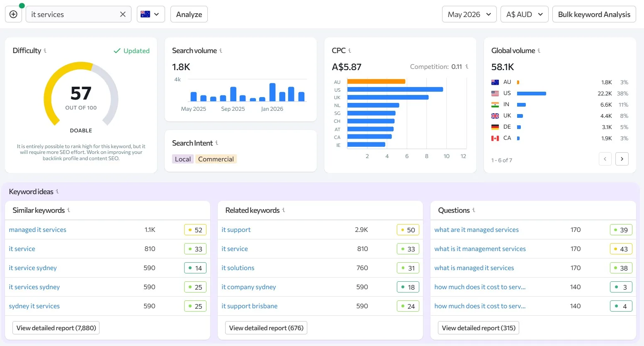The width and height of the screenshot is (644, 346).
Task: Click the US flag in global volume
Action: pyautogui.click(x=495, y=93)
